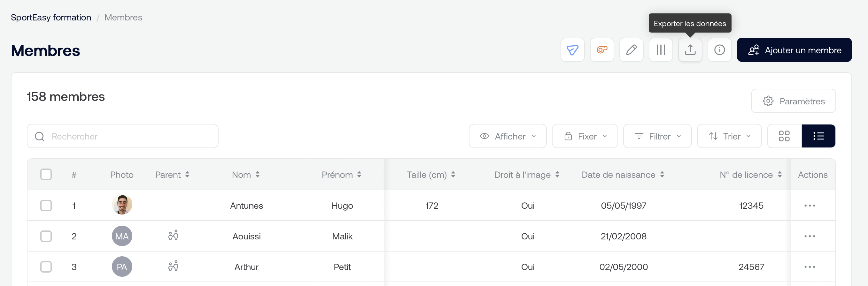This screenshot has height=286, width=868.
Task: Switch to list view
Action: coord(818,136)
